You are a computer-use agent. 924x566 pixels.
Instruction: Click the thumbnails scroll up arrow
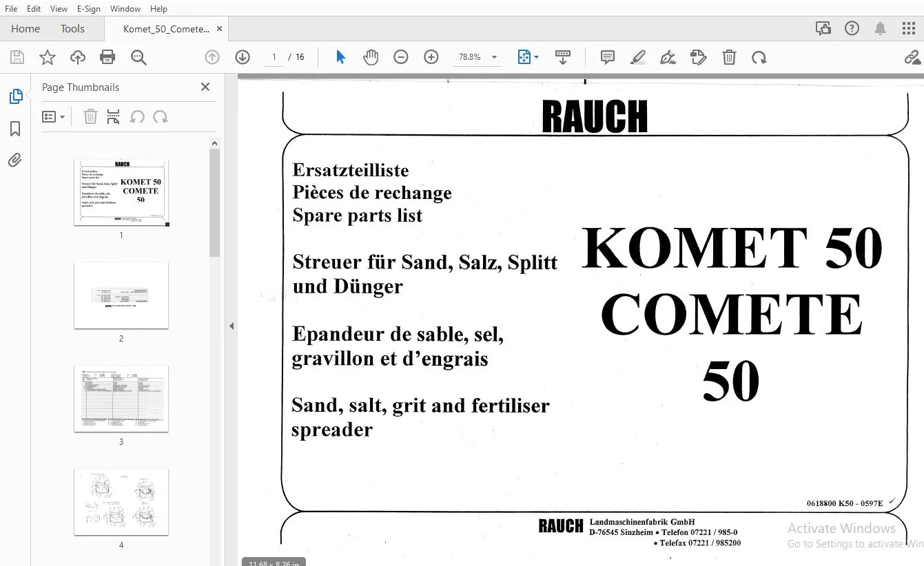pyautogui.click(x=214, y=143)
